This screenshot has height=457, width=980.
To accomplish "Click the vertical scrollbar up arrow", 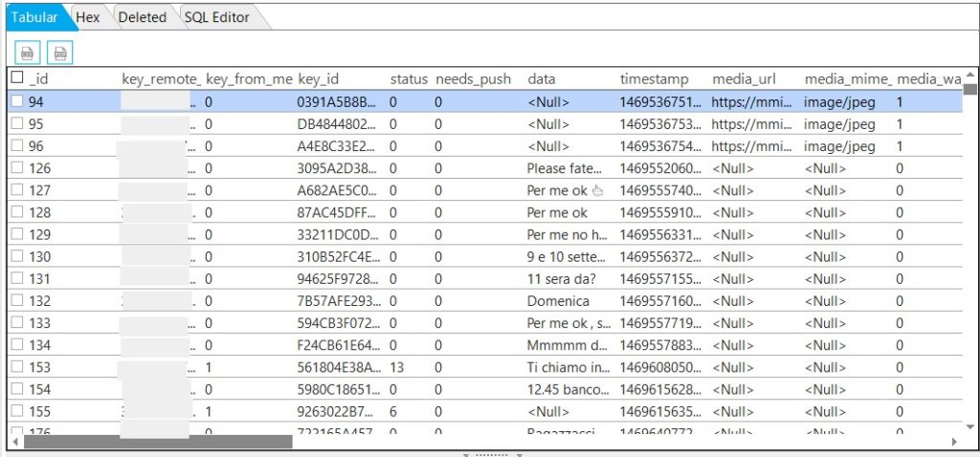I will [x=969, y=76].
